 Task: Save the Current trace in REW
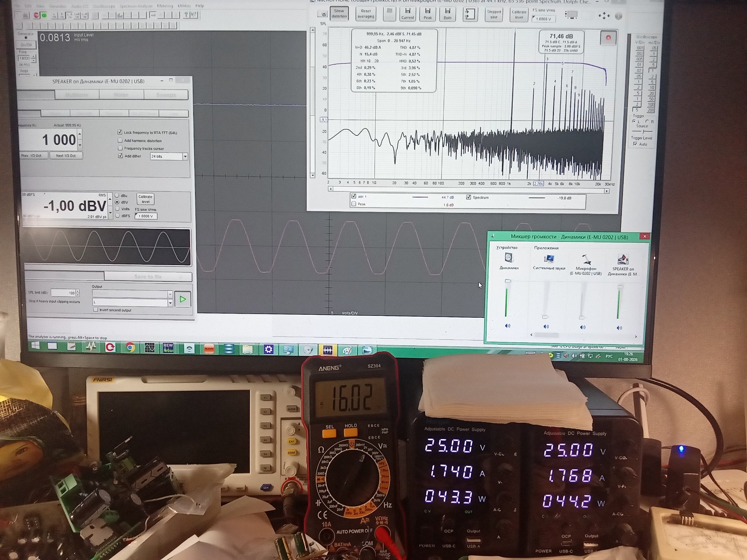point(407,14)
